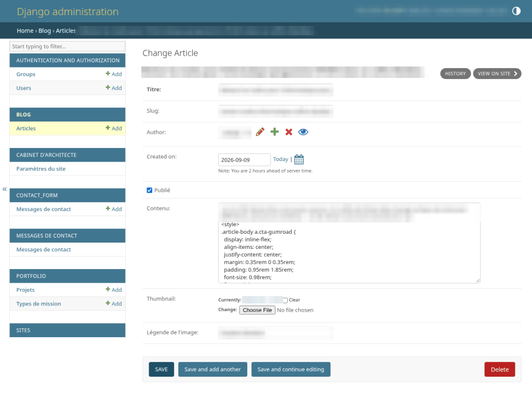Add a new User
Screen dimensions: 532x399
click(x=114, y=88)
